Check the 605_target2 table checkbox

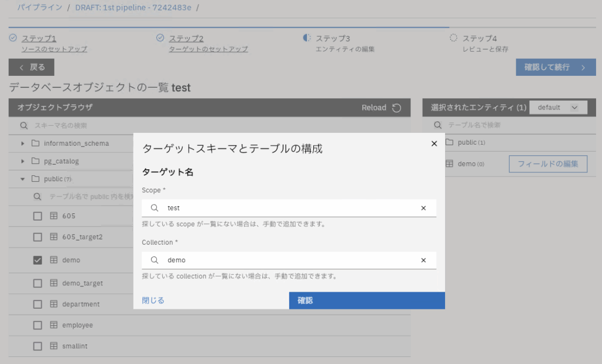coord(38,237)
